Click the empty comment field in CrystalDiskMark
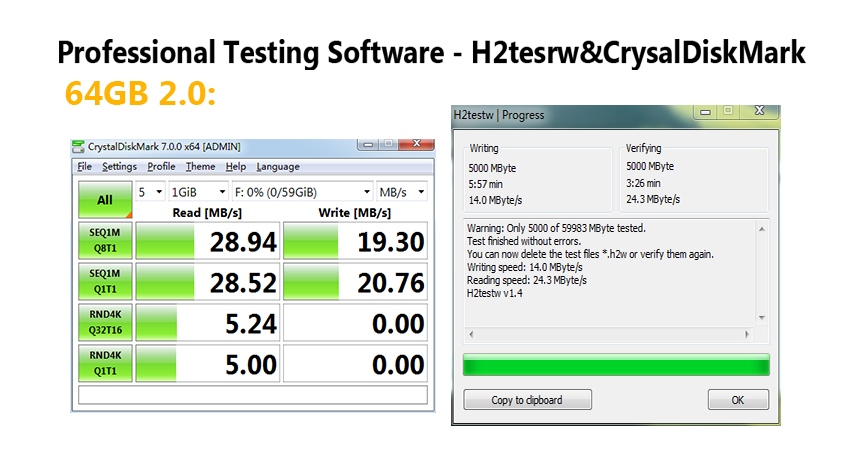This screenshot has width=862, height=474. pyautogui.click(x=253, y=395)
